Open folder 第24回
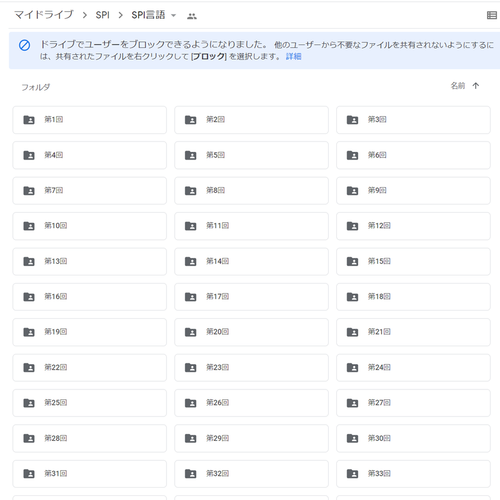This screenshot has height=500, width=500. pos(413,368)
